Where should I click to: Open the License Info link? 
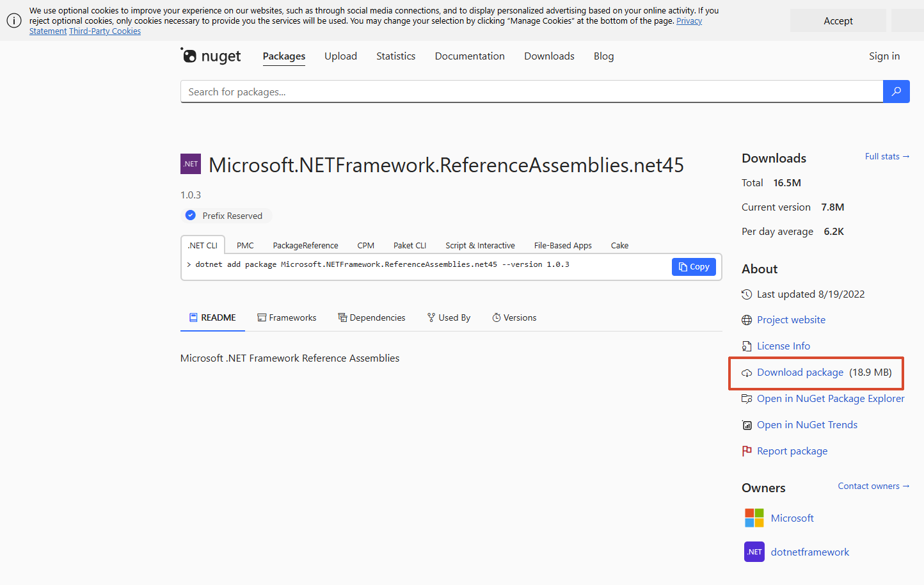point(783,346)
